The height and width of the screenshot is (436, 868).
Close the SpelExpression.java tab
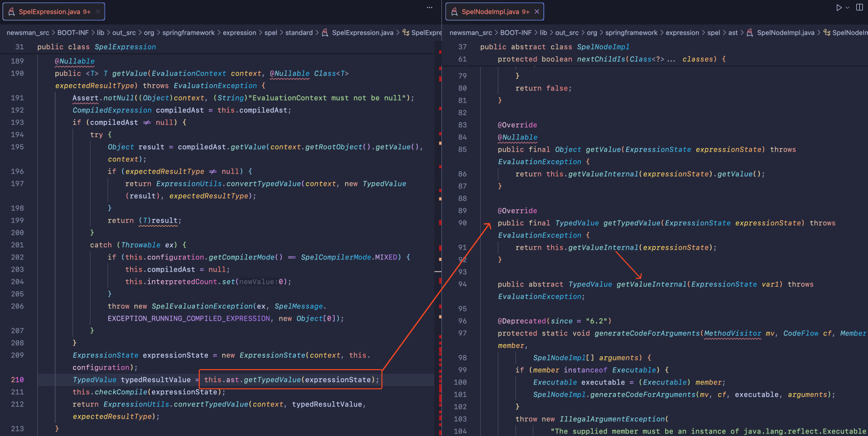(97, 12)
